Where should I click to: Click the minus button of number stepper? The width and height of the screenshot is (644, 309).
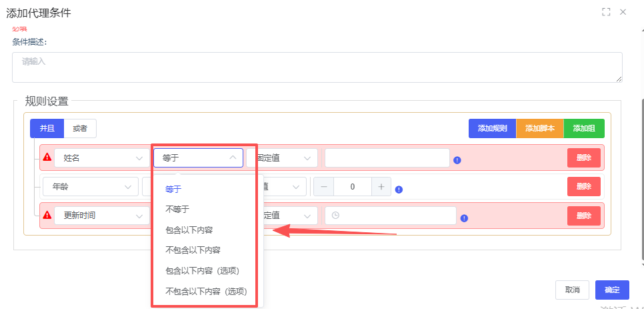tap(324, 187)
